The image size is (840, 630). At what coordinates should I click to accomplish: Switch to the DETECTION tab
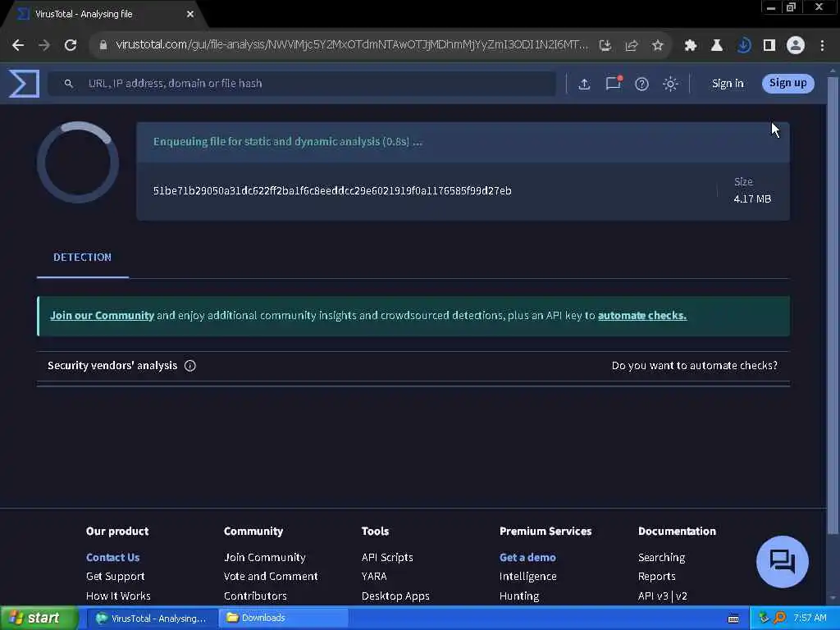[83, 257]
